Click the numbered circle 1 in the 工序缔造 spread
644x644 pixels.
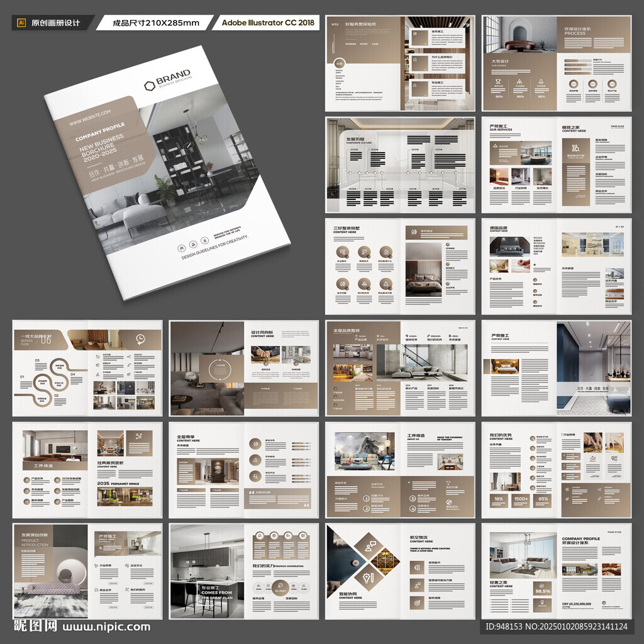tap(366, 499)
